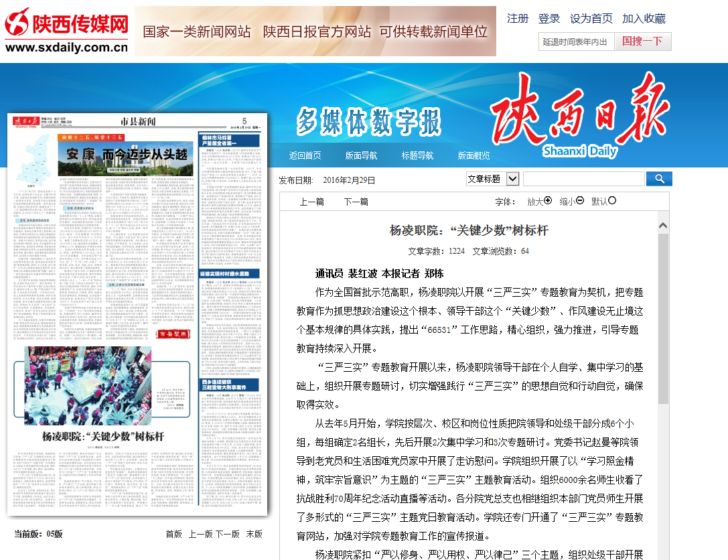Image resolution: width=728 pixels, height=560 pixels.
Task: Go to next article via 下一篇
Action: pyautogui.click(x=356, y=202)
